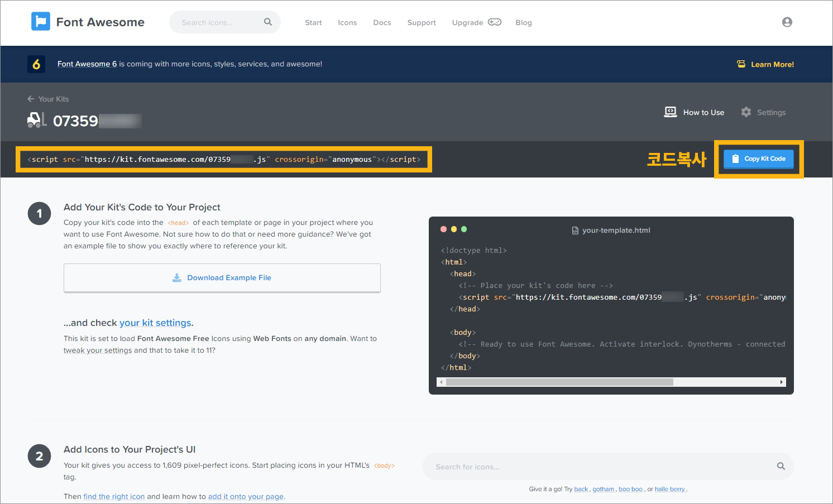Viewport: 833px width, 504px height.
Task: Open the find the right icon link
Action: tap(114, 497)
